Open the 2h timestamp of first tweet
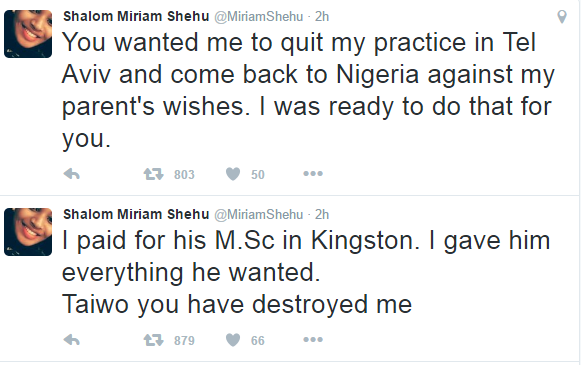This screenshot has height=365, width=581. tap(322, 17)
